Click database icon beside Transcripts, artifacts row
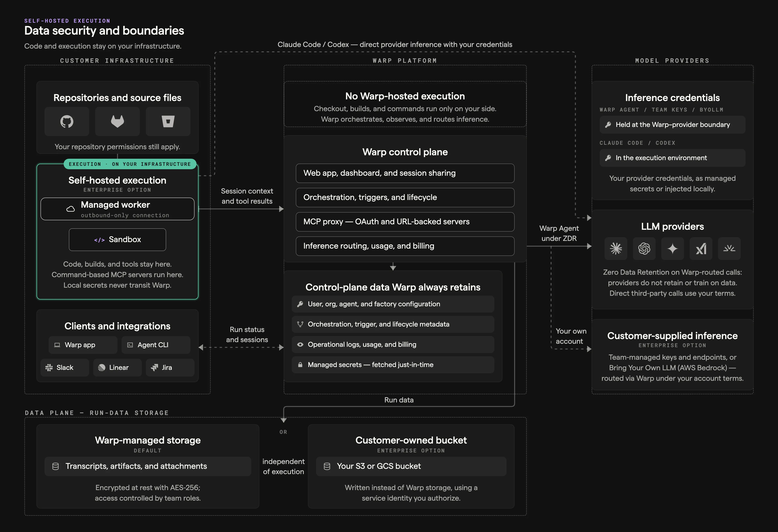The height and width of the screenshot is (532, 778). [56, 466]
